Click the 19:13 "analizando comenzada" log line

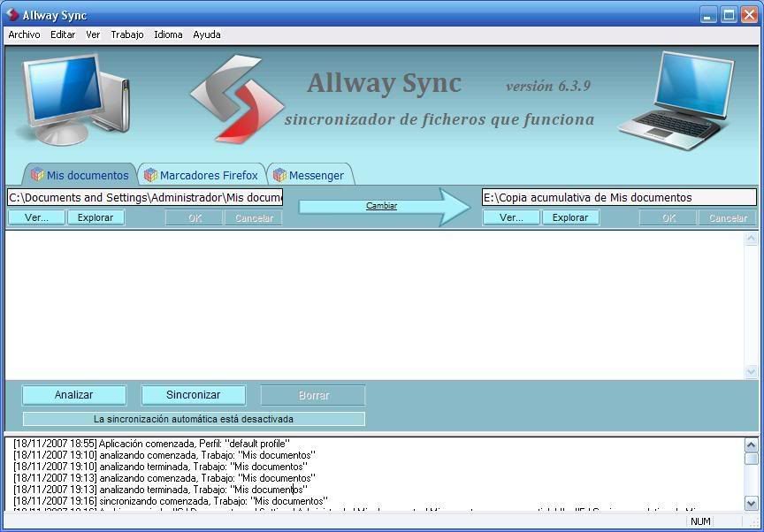164,478
